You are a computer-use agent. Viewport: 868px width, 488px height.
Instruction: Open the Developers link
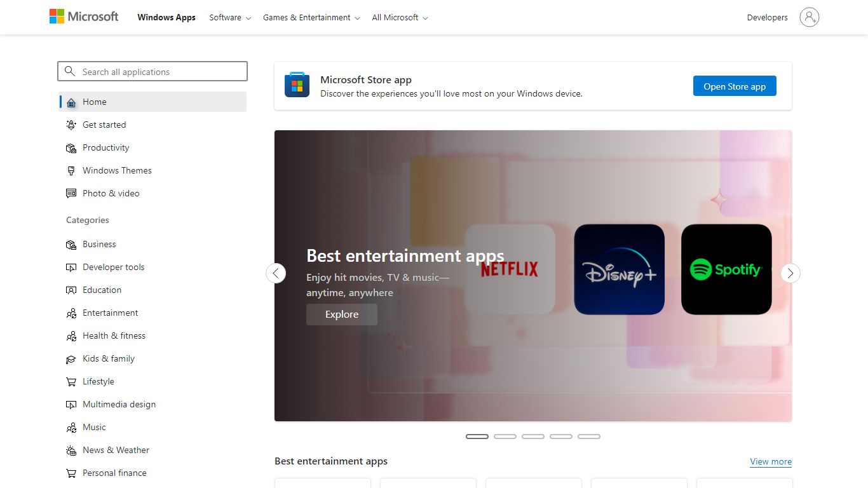point(767,17)
